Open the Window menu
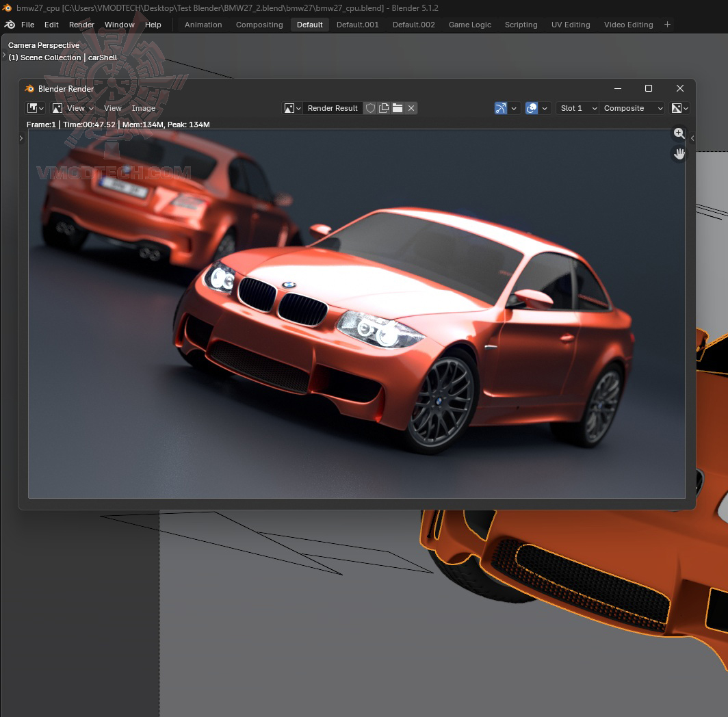This screenshot has height=717, width=728. click(x=119, y=25)
